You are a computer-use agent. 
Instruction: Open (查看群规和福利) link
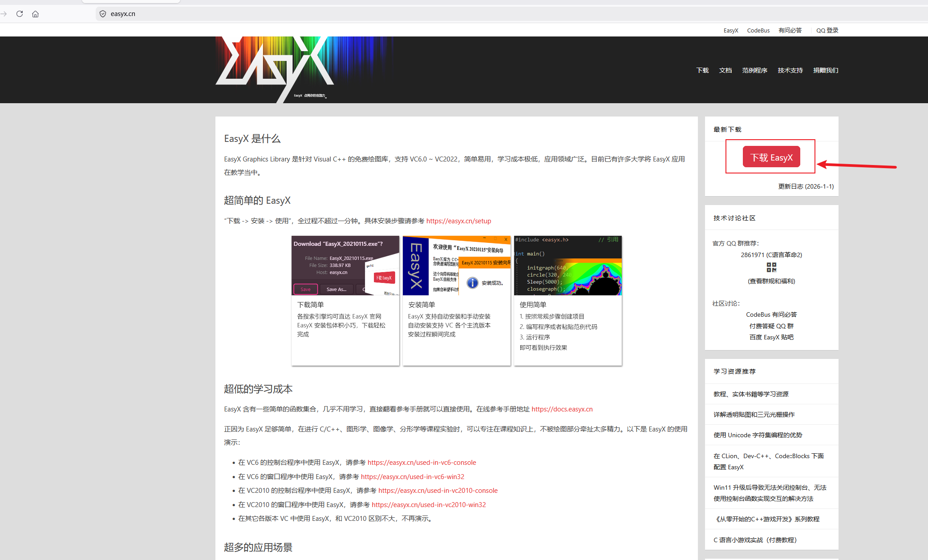coord(771,281)
